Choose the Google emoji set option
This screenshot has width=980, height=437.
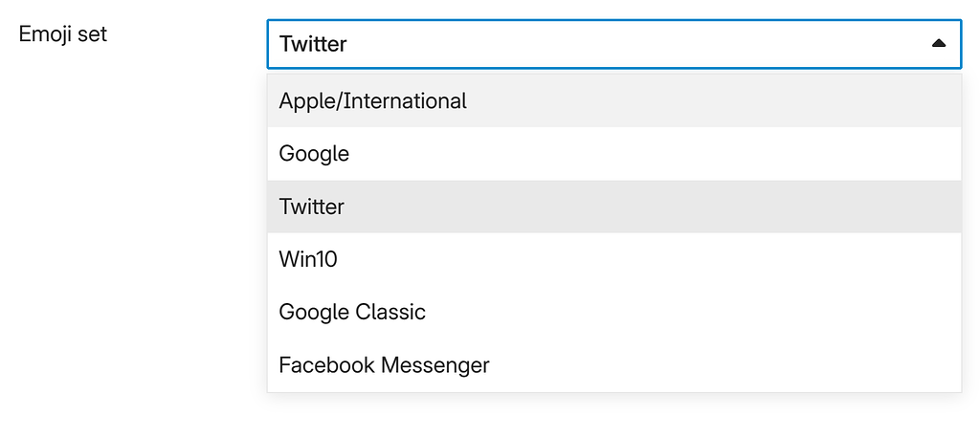click(314, 153)
